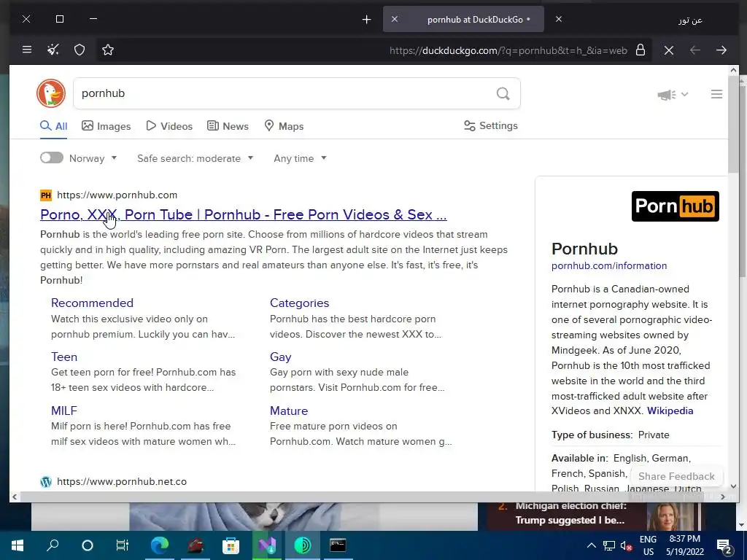Open the Wikipedia source link
The width and height of the screenshot is (747, 560).
pos(670,411)
